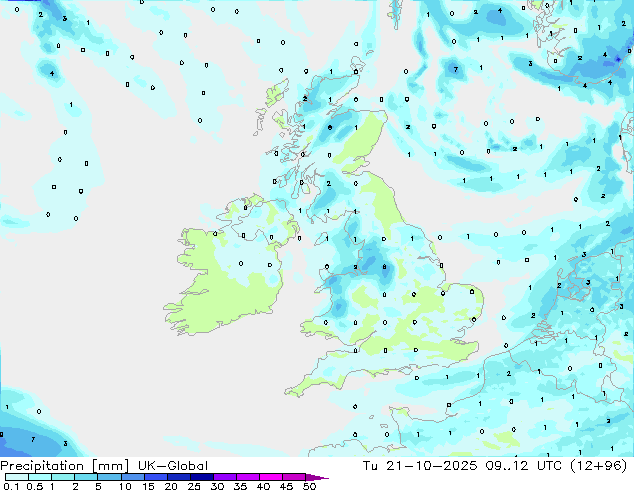This screenshot has width=634, height=490.
Task: Select the 15–20 mm legend color swatch
Action: (156, 477)
